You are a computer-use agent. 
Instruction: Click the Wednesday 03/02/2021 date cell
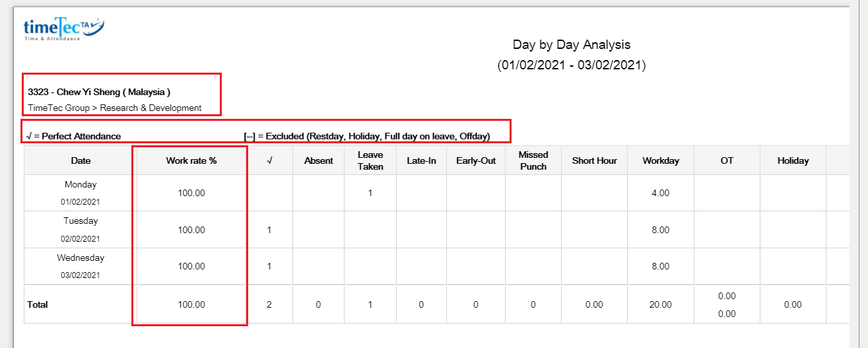81,266
